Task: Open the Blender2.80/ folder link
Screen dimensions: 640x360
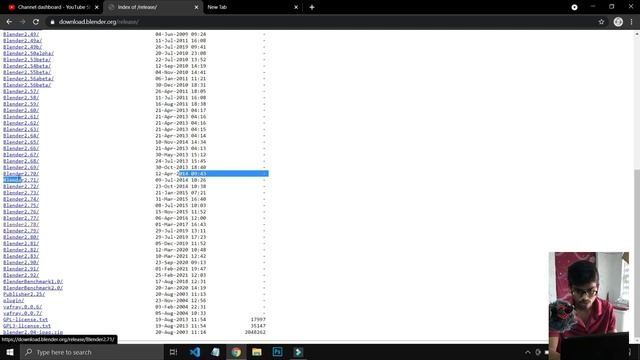Action: coord(21,237)
